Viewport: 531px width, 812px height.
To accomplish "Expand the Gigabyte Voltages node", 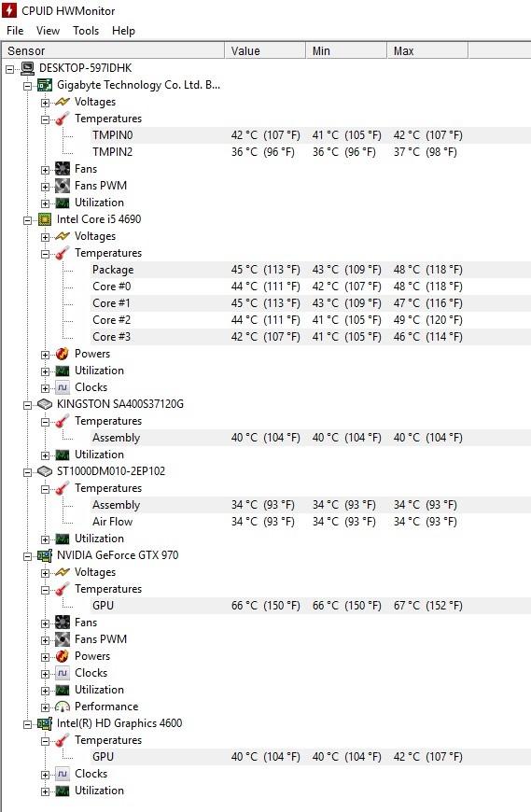I will pyautogui.click(x=45, y=103).
